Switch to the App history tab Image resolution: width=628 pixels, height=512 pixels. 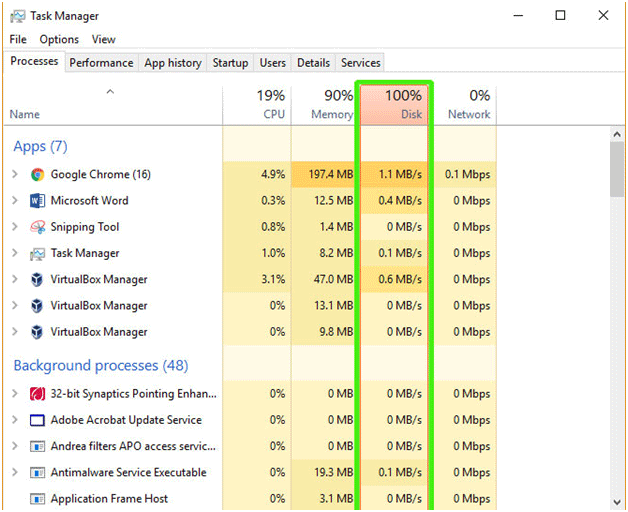pos(173,63)
